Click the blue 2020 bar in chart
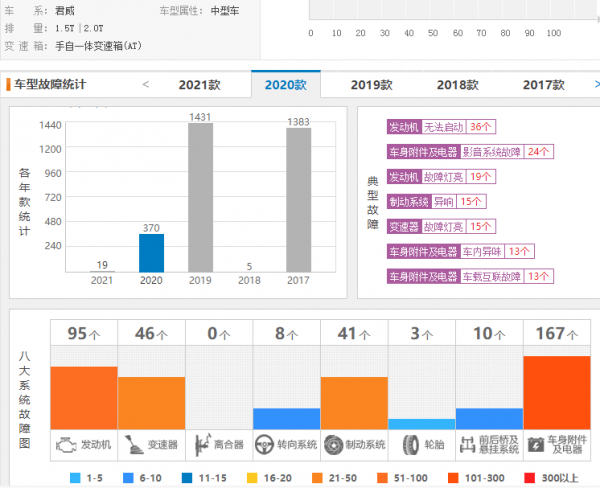The height and width of the screenshot is (488, 600). click(x=151, y=253)
